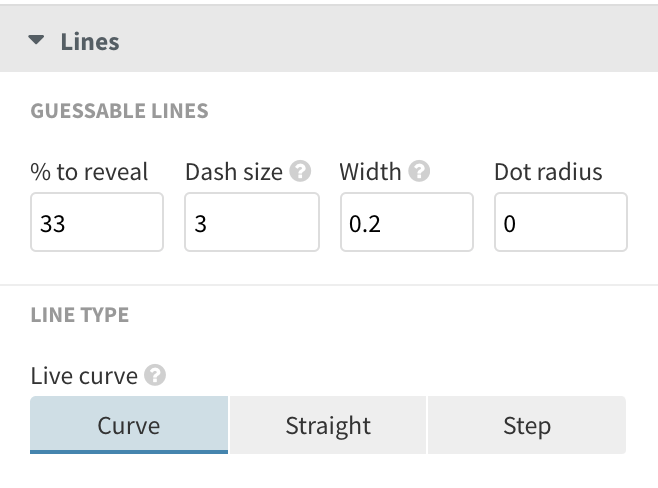Click the LINE TYPE heading

(x=80, y=315)
